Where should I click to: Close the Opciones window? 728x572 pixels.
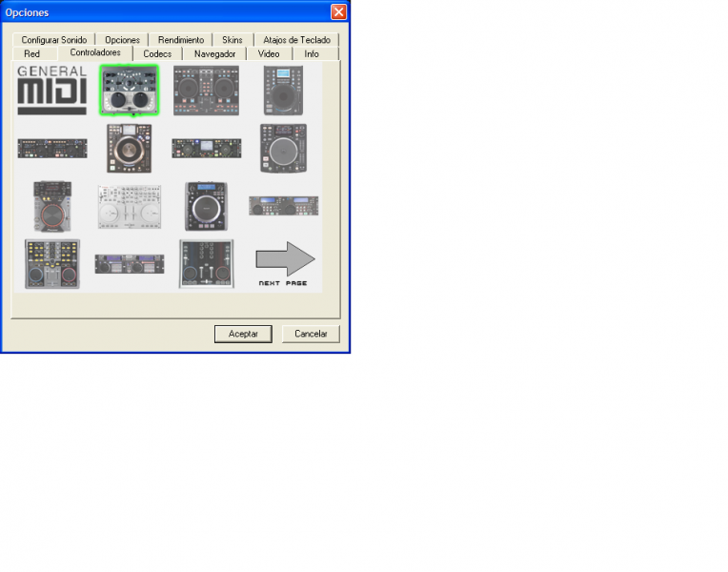[338, 12]
